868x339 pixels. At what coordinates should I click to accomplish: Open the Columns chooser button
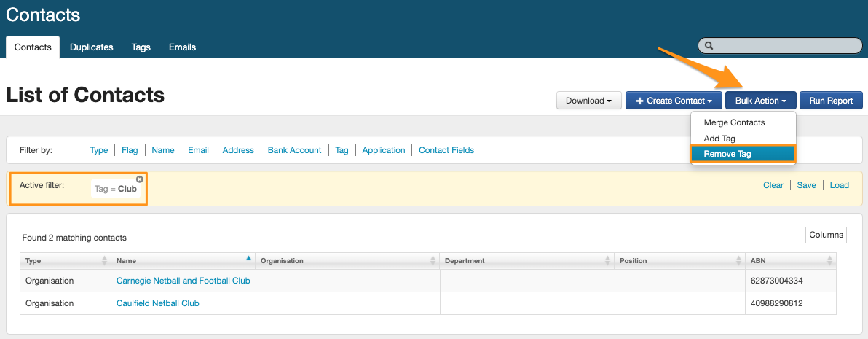(x=826, y=235)
